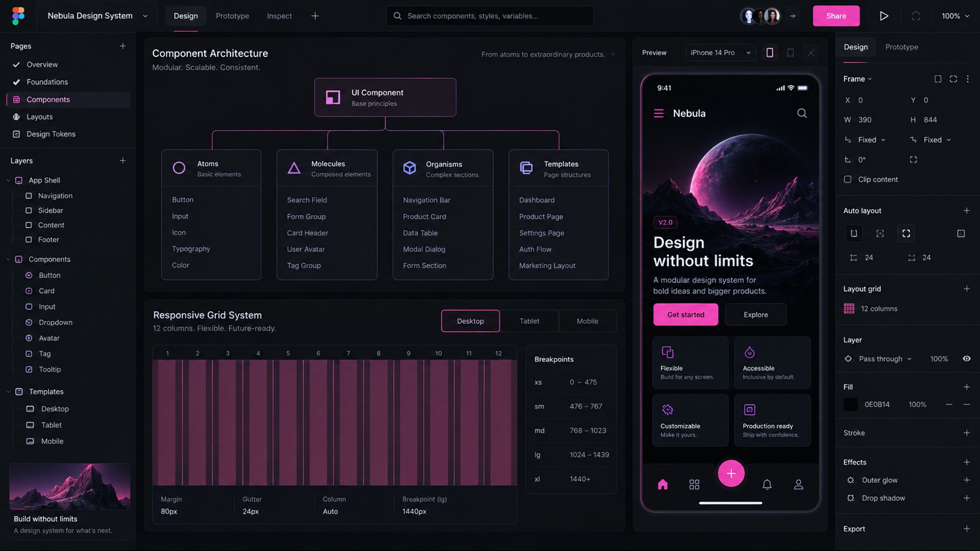Image resolution: width=980 pixels, height=551 pixels.
Task: Select the phone device orientation icon
Action: point(769,52)
